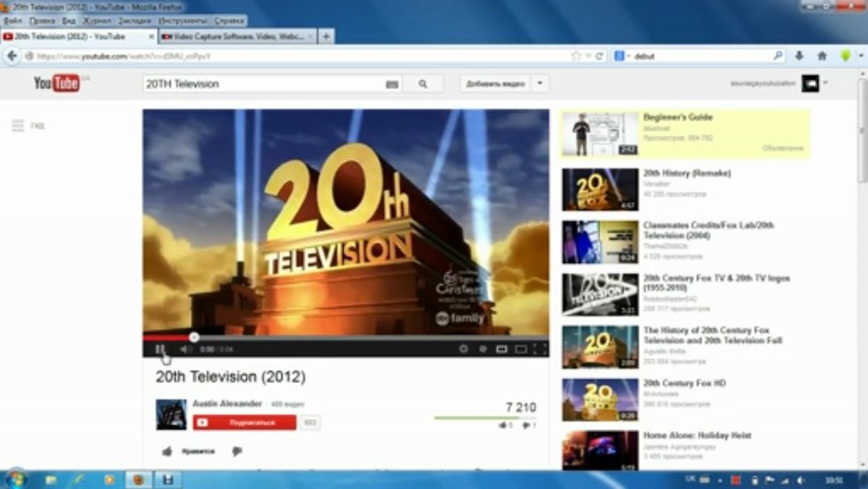This screenshot has width=868, height=489.
Task: Click the 20th Century Fox HD thumbnail
Action: [x=600, y=399]
